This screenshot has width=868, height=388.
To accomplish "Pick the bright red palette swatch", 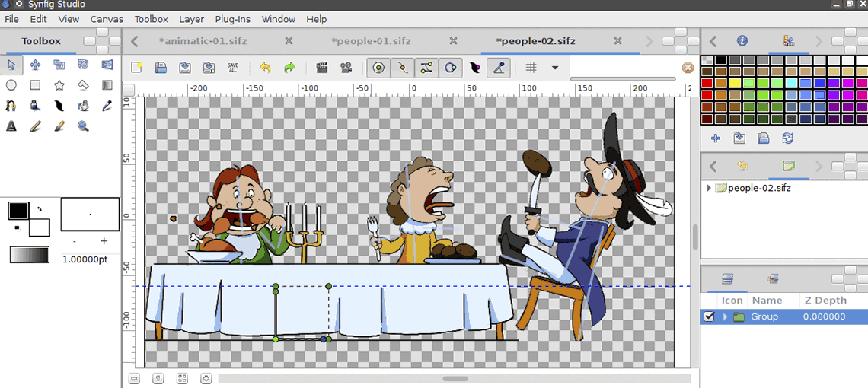I will [707, 83].
